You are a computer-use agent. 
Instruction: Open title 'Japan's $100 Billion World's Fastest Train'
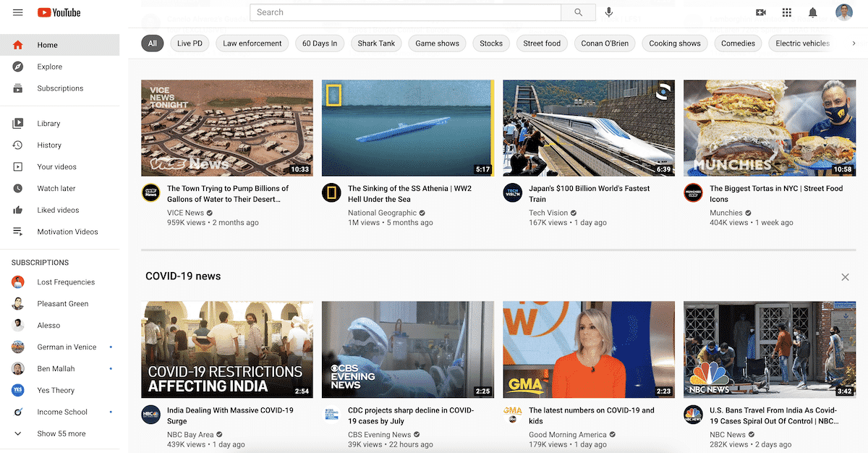tap(590, 194)
